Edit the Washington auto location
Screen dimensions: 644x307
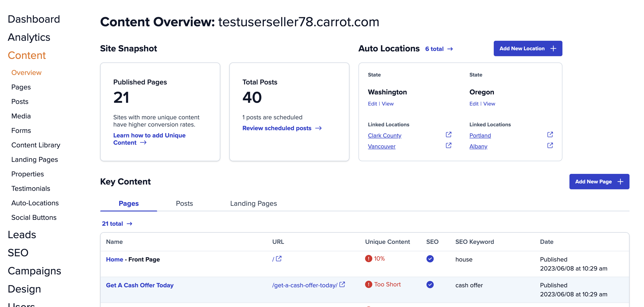point(372,104)
